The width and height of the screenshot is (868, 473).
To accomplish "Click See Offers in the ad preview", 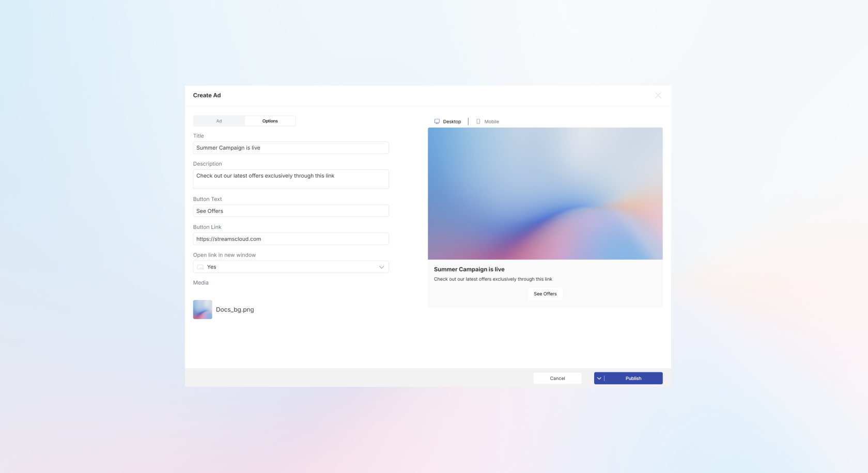I will pyautogui.click(x=545, y=294).
